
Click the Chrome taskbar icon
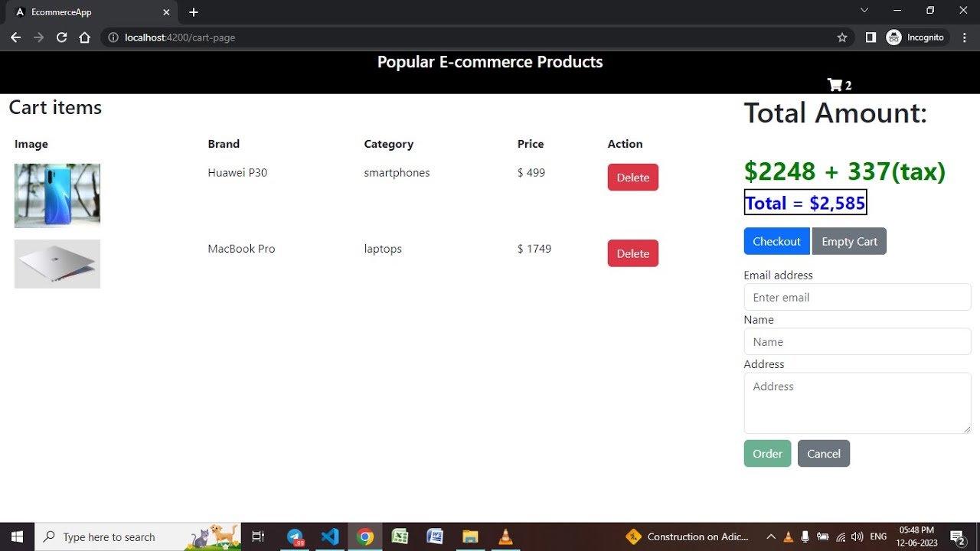point(365,536)
